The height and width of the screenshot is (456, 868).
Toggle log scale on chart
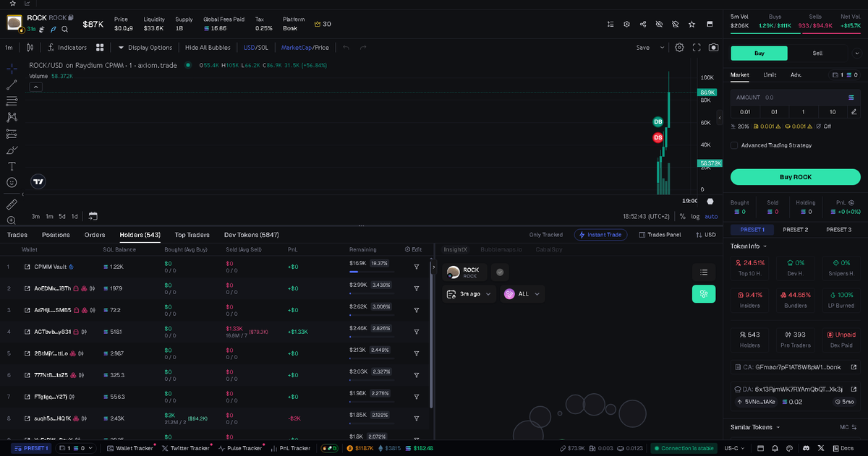click(695, 216)
